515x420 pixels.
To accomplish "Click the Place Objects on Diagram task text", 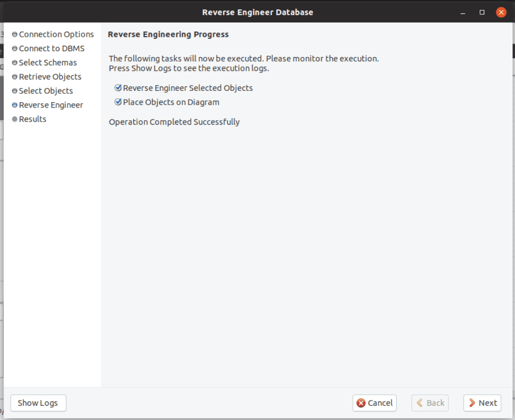I will tap(171, 102).
